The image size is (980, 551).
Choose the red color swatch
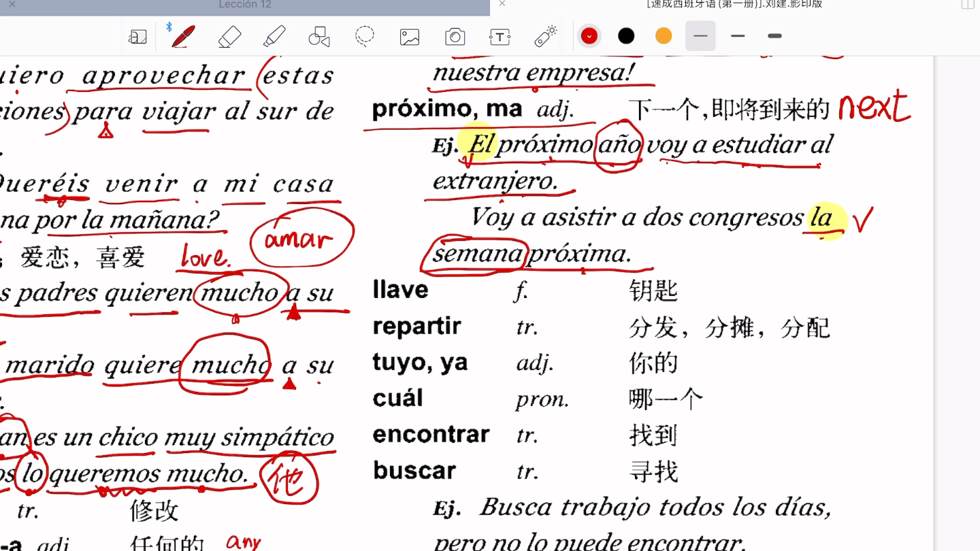[589, 36]
